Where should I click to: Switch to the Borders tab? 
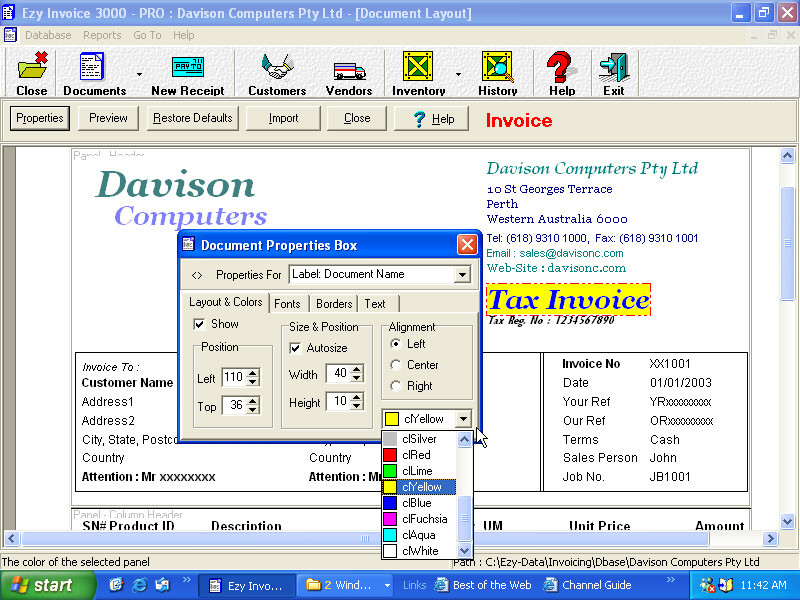tap(334, 304)
